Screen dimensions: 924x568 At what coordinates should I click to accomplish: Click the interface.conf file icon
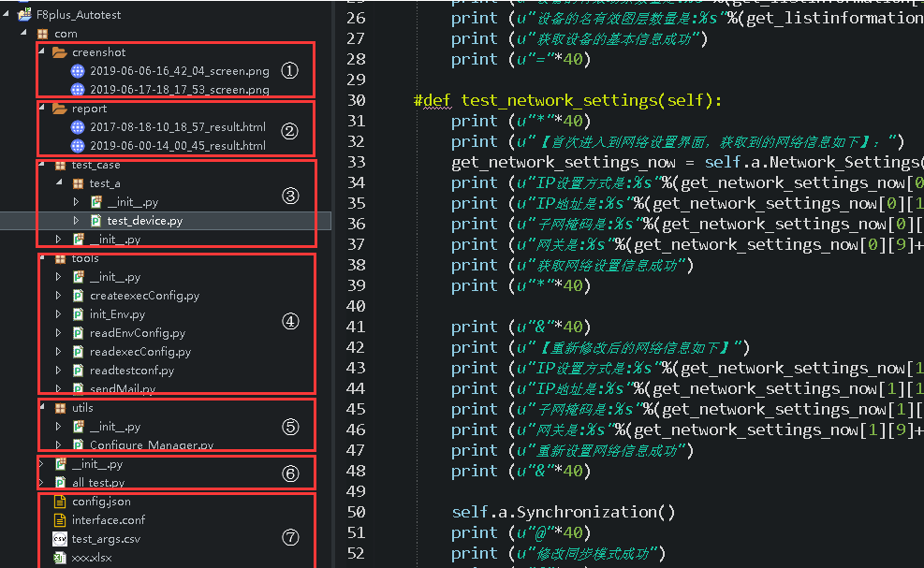click(x=60, y=520)
